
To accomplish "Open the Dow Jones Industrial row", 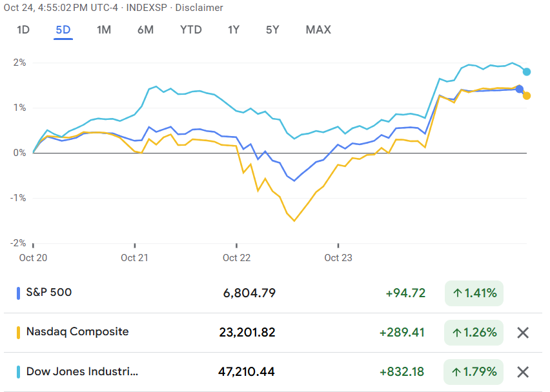I will (82, 372).
